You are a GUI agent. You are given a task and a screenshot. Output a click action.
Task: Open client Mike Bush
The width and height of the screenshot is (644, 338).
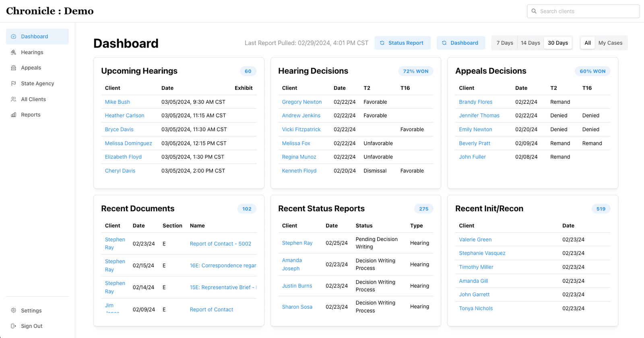(118, 102)
